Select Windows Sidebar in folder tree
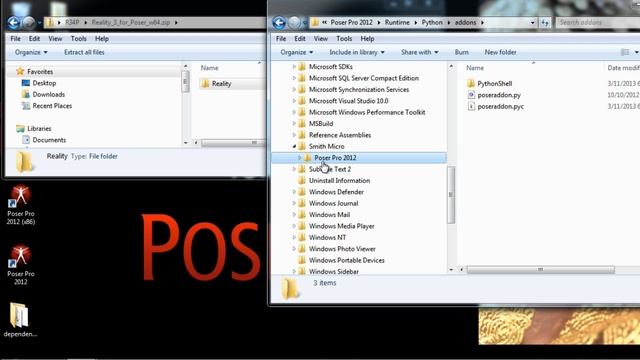The image size is (640, 360). click(x=333, y=271)
